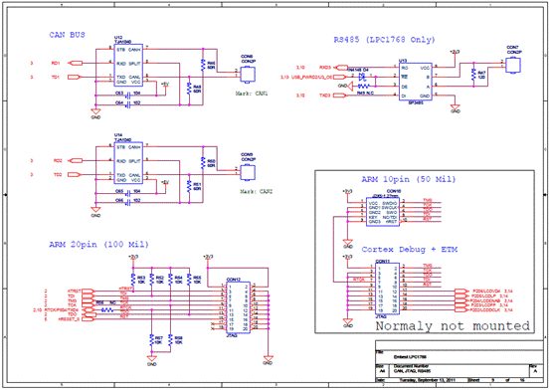This screenshot has width=551, height=392.
Task: Select the CON9 connector marked CAN2
Action: coord(248,172)
